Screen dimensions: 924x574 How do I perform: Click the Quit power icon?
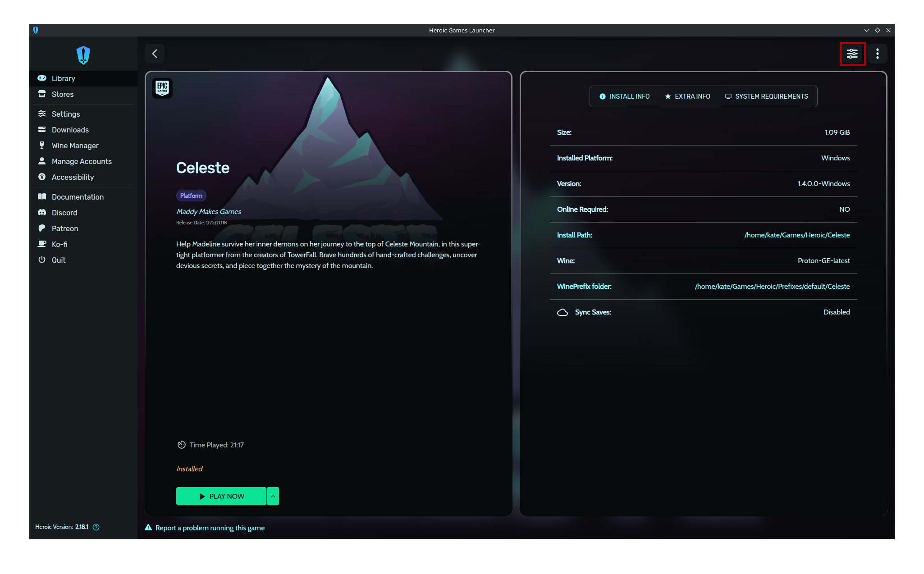42,260
